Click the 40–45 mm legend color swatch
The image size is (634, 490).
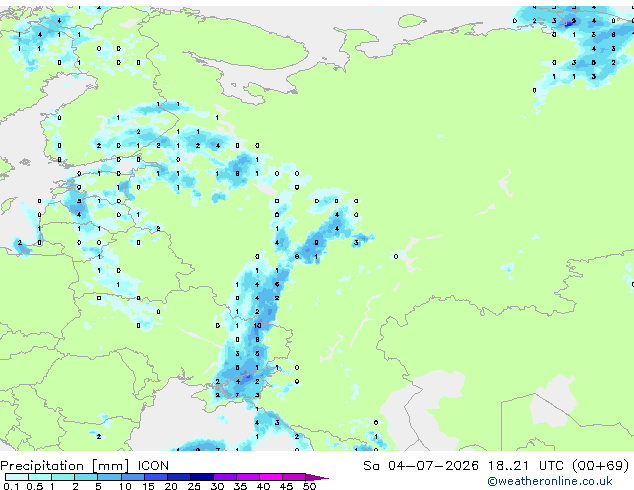(x=271, y=477)
